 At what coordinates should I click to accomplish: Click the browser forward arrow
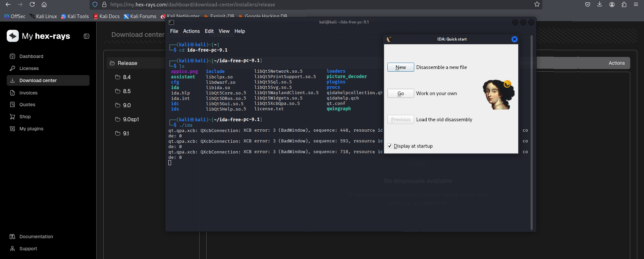click(20, 4)
